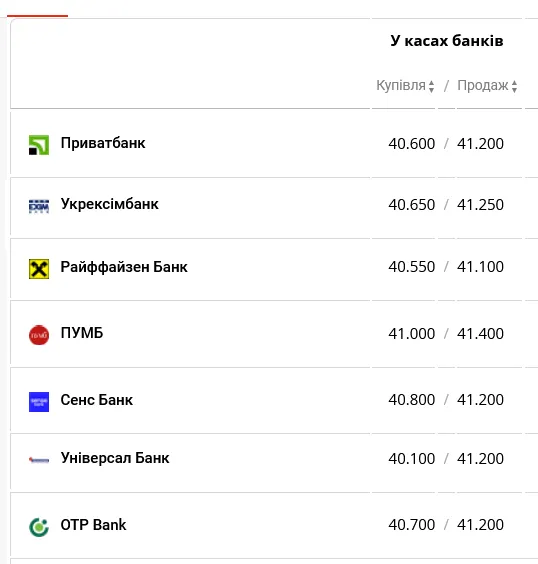Click the Приватбанк green logo icon
Screen dimensions: 538x564
tap(39, 145)
